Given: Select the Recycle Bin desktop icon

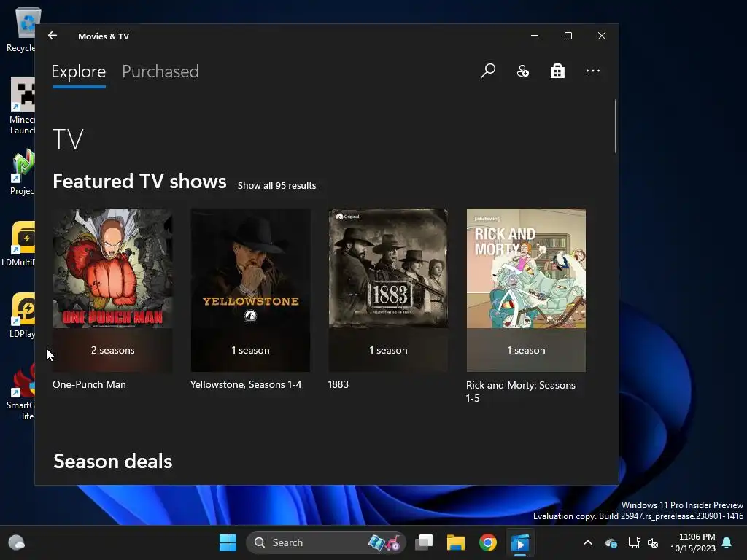Looking at the screenshot, I should (21, 29).
